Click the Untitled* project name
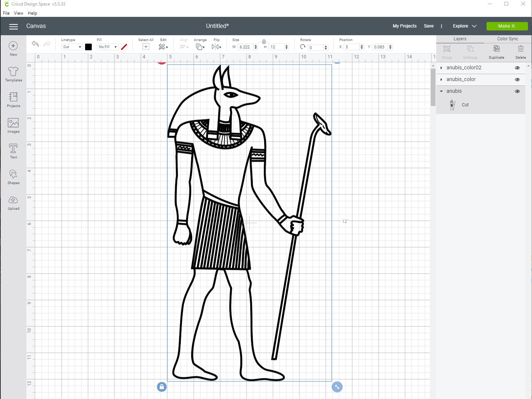This screenshot has height=399, width=532. point(217,26)
